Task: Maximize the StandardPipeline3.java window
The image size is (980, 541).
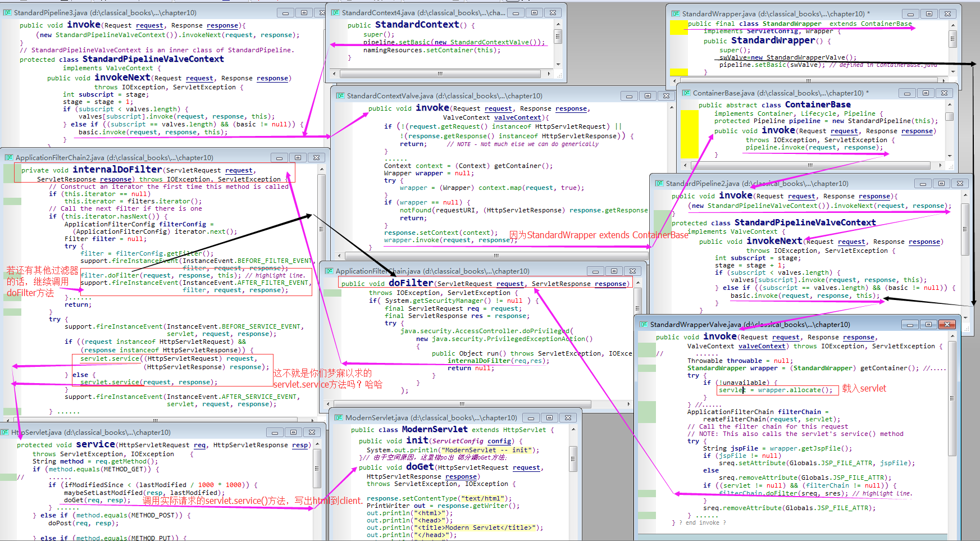Action: (304, 12)
